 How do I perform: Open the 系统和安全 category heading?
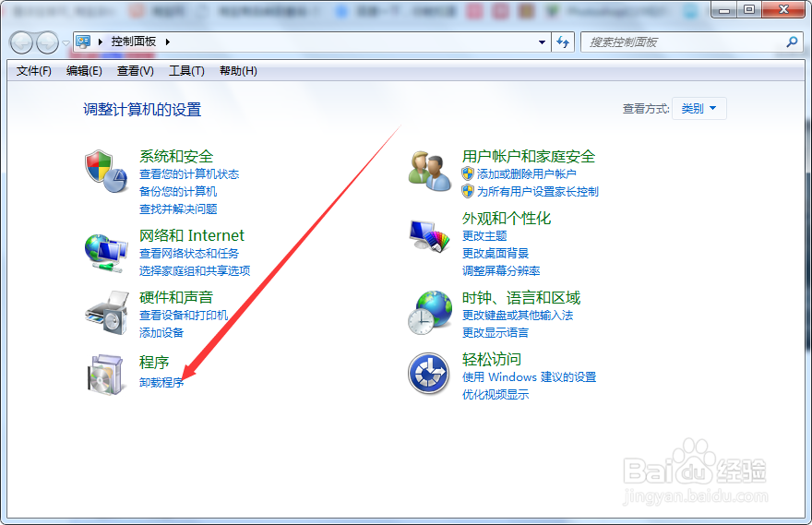click(x=176, y=156)
